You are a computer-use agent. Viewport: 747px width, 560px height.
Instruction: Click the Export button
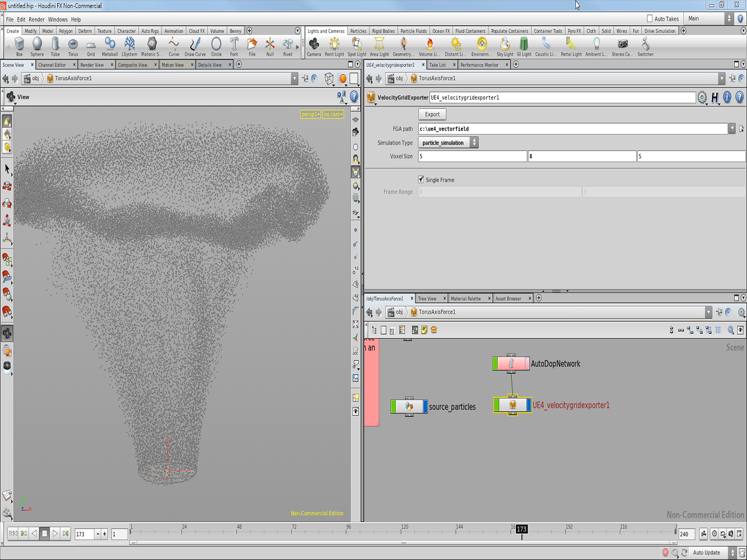[432, 114]
